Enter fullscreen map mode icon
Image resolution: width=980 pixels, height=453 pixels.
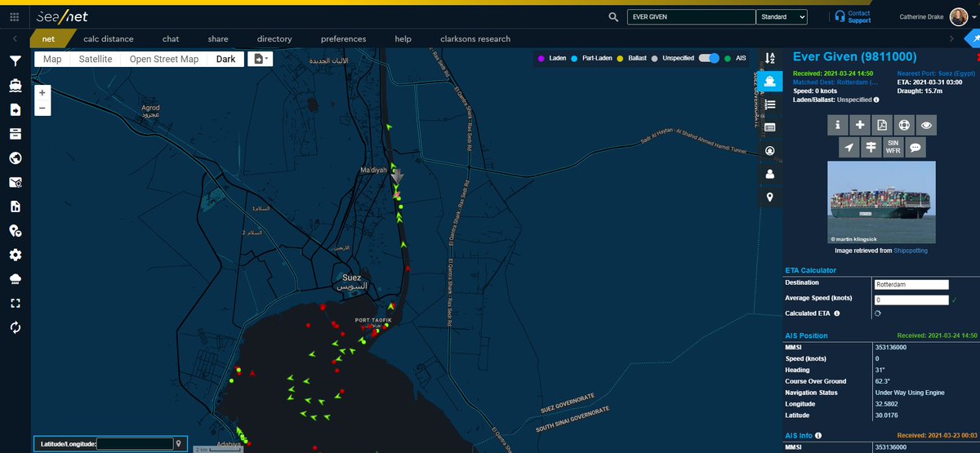coord(15,304)
